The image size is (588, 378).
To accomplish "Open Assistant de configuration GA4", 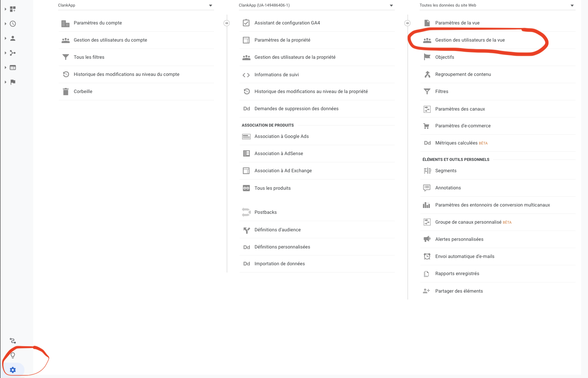I will [x=287, y=23].
